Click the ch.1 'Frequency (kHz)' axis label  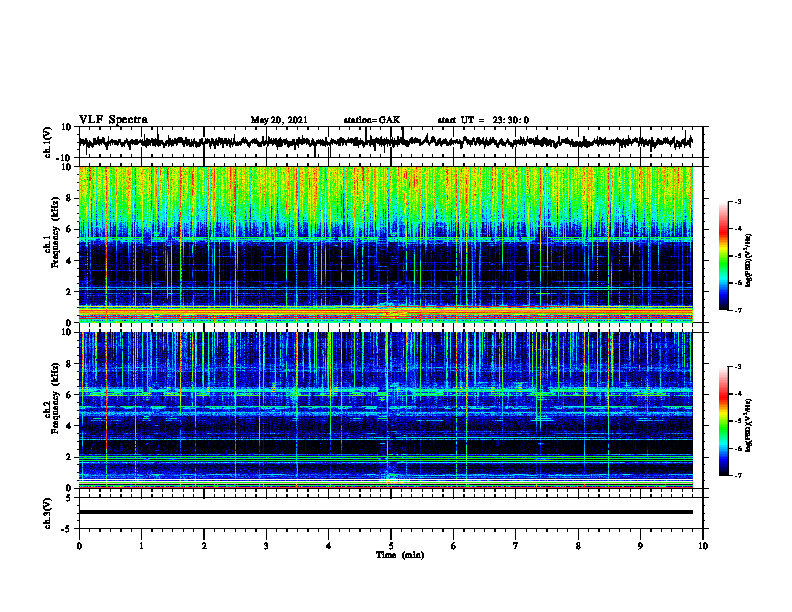(x=55, y=233)
